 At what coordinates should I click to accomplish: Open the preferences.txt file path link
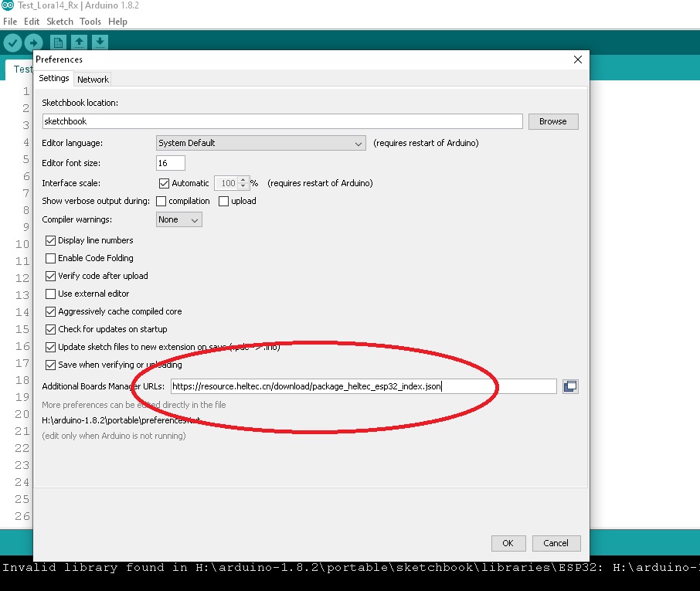[x=121, y=420]
